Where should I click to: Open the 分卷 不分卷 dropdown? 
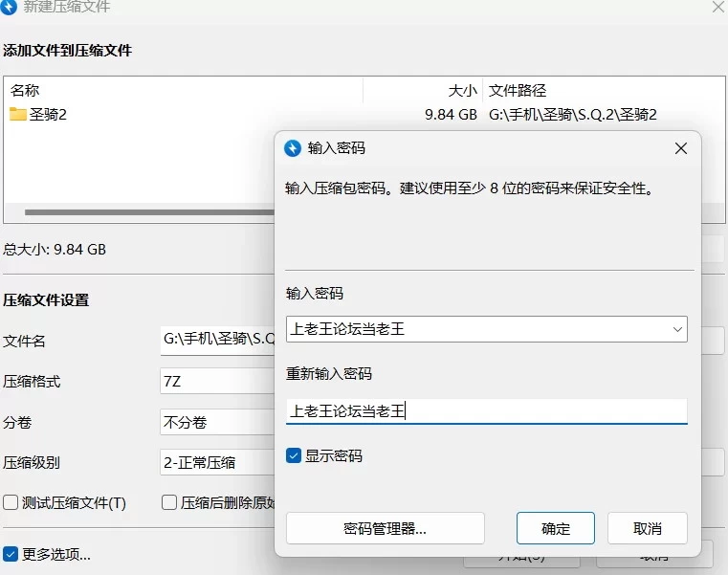click(218, 422)
